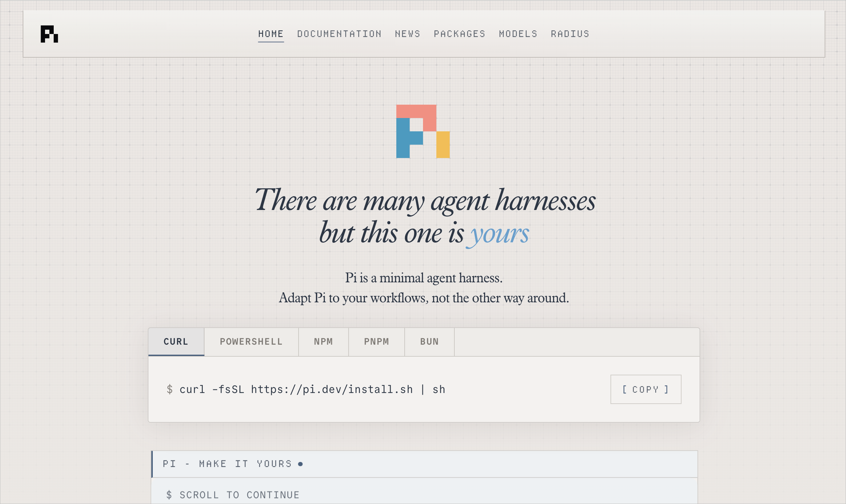The height and width of the screenshot is (504, 846).
Task: Select the CURL install tab
Action: pyautogui.click(x=176, y=342)
